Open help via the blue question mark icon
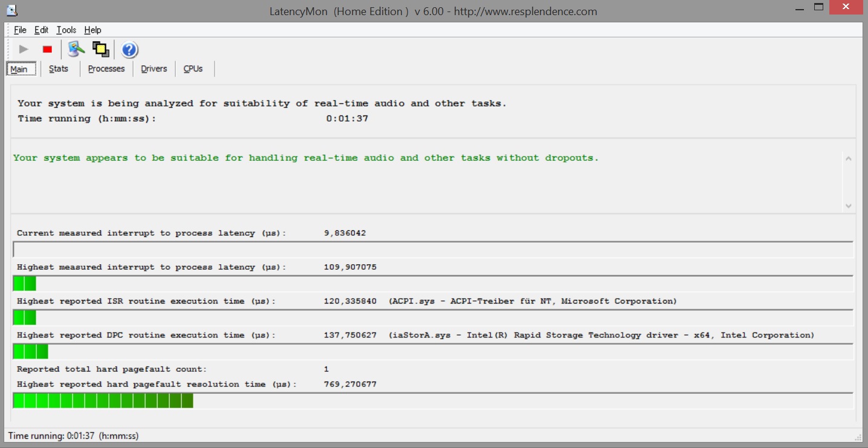 (x=129, y=50)
